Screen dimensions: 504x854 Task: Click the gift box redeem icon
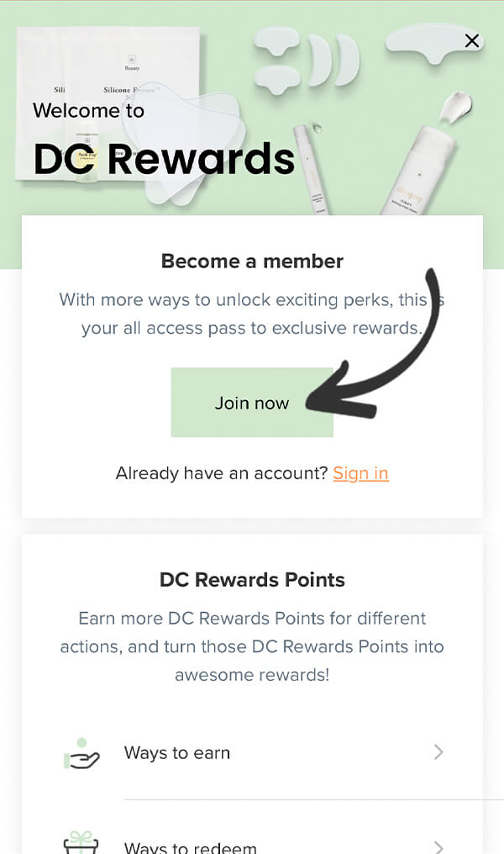[x=81, y=842]
